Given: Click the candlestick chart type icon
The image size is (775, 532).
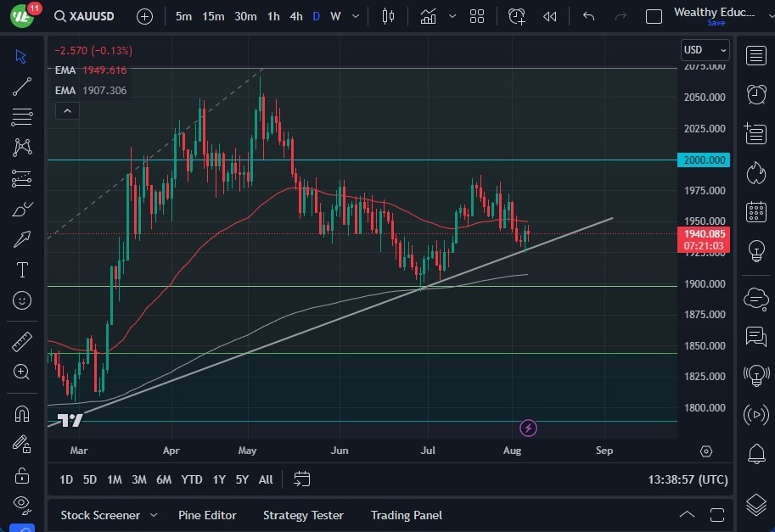Looking at the screenshot, I should tap(389, 16).
